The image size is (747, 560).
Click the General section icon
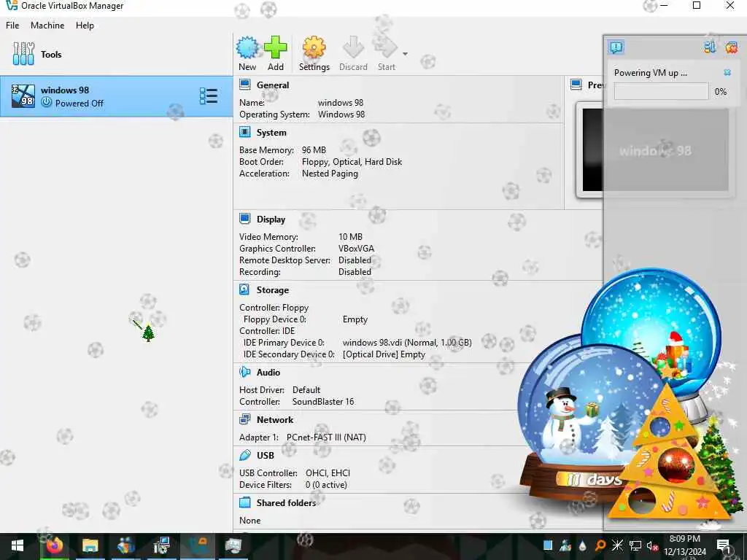[245, 85]
